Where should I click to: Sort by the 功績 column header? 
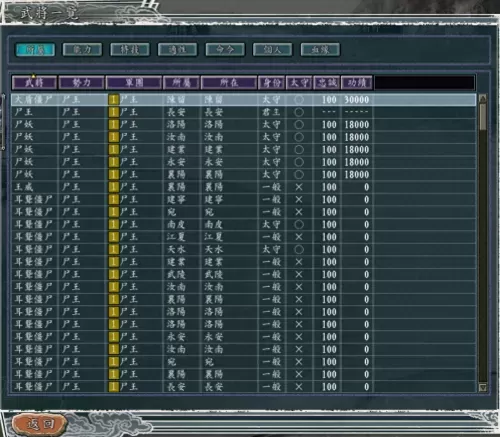coord(357,83)
